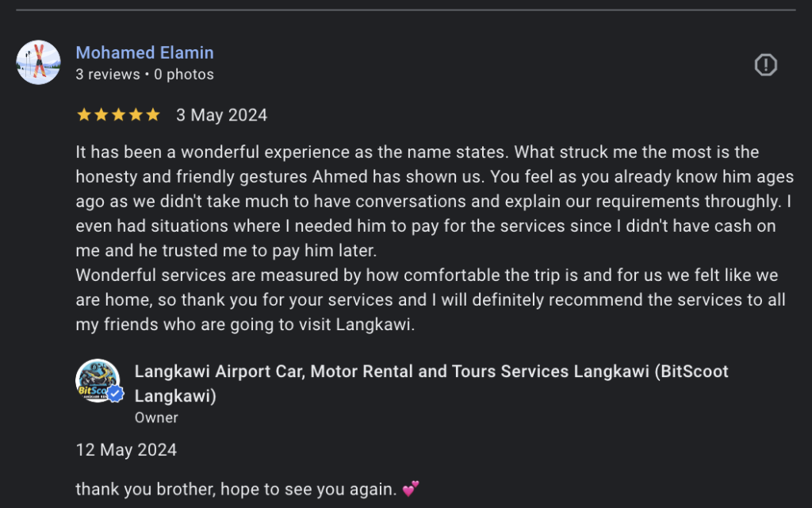Screen dimensions: 812x508
Task: Click the report review flag icon
Action: (765, 65)
